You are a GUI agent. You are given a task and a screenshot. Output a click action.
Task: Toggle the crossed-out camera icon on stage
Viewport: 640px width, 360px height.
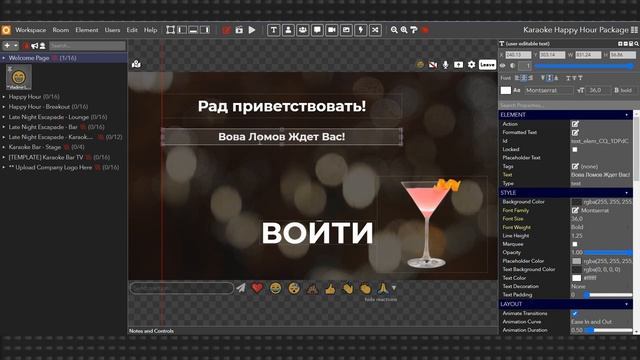pyautogui.click(x=433, y=64)
